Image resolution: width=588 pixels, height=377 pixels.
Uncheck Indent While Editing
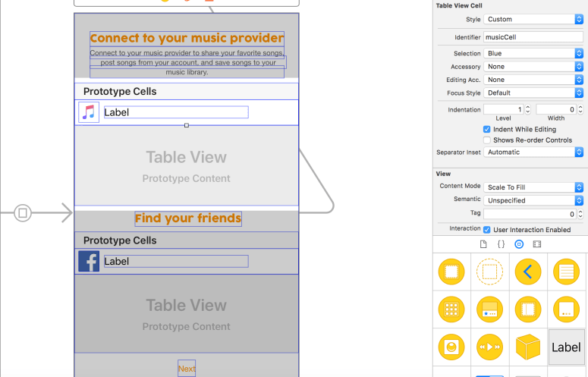click(x=487, y=130)
